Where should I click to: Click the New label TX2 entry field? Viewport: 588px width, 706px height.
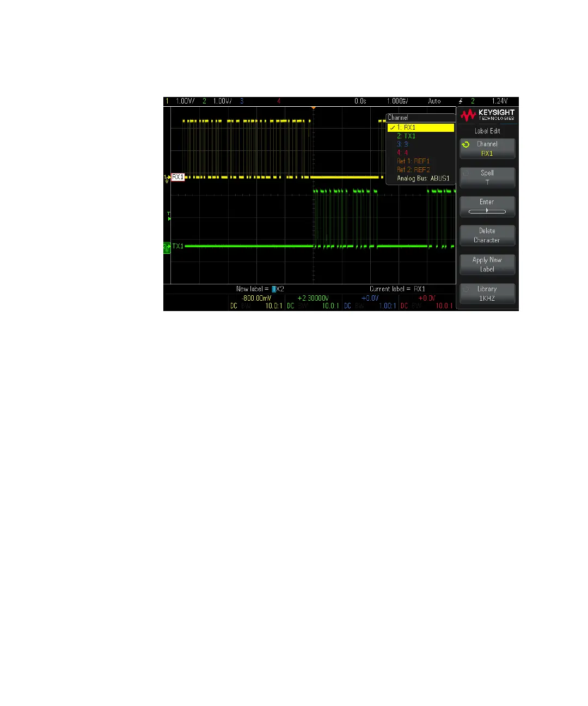278,289
